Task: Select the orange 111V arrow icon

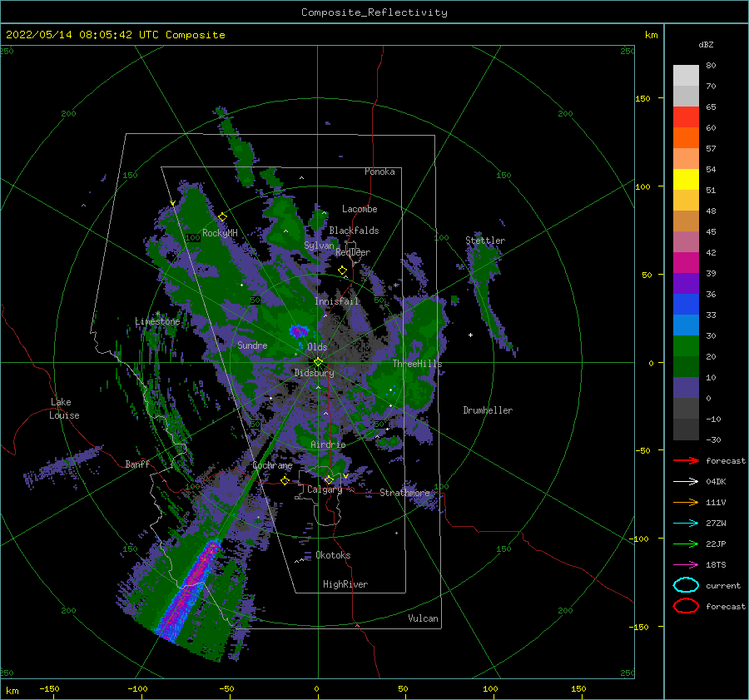Action: (686, 502)
